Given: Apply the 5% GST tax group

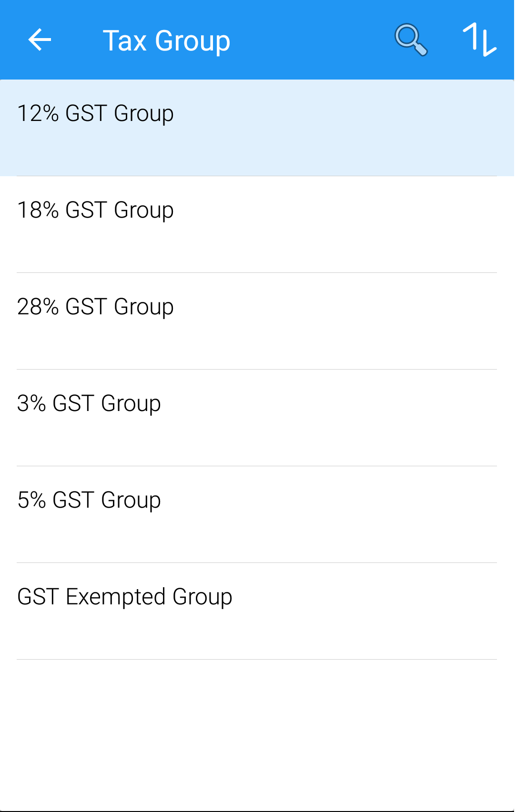Looking at the screenshot, I should (x=257, y=515).
